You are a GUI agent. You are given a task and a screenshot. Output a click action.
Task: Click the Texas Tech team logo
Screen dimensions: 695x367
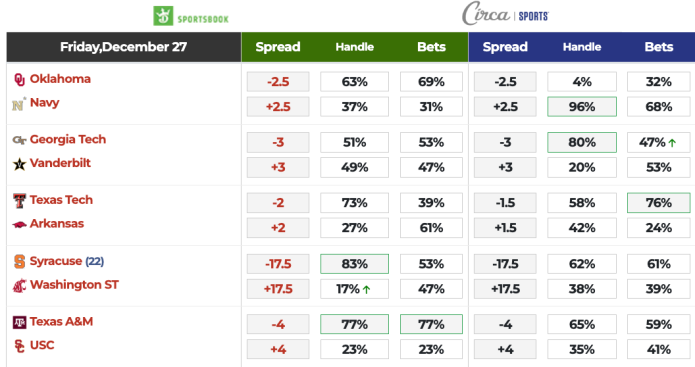(x=19, y=201)
